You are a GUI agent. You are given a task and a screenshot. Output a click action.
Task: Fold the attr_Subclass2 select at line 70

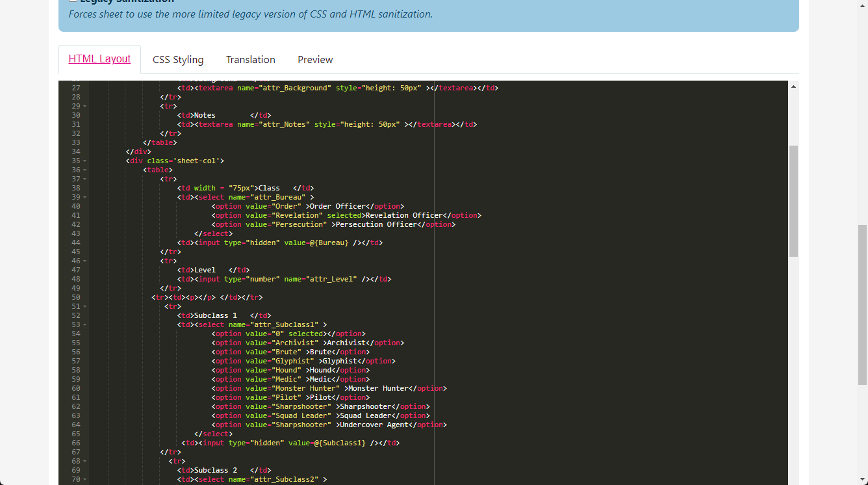coord(85,479)
